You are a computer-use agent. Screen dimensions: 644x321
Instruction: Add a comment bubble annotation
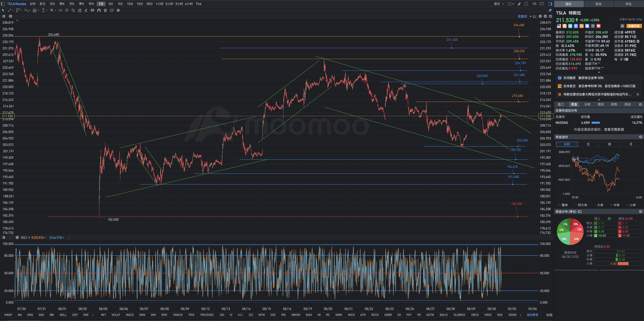tap(67, 10)
